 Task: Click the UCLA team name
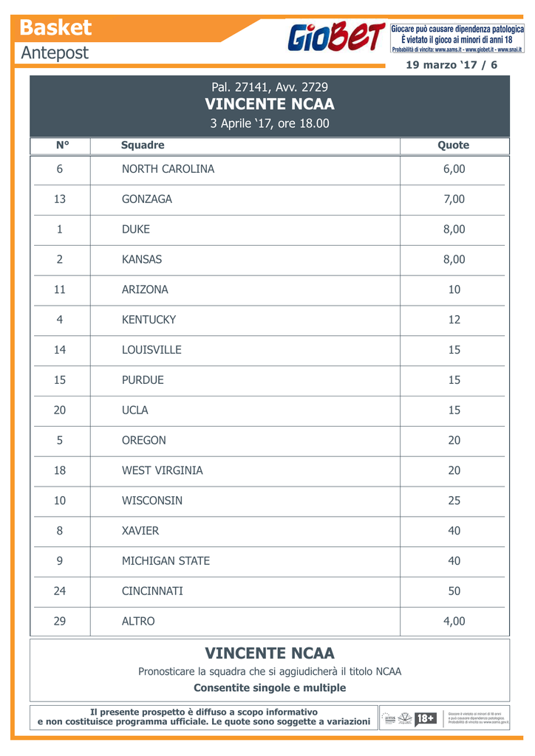[x=134, y=410]
